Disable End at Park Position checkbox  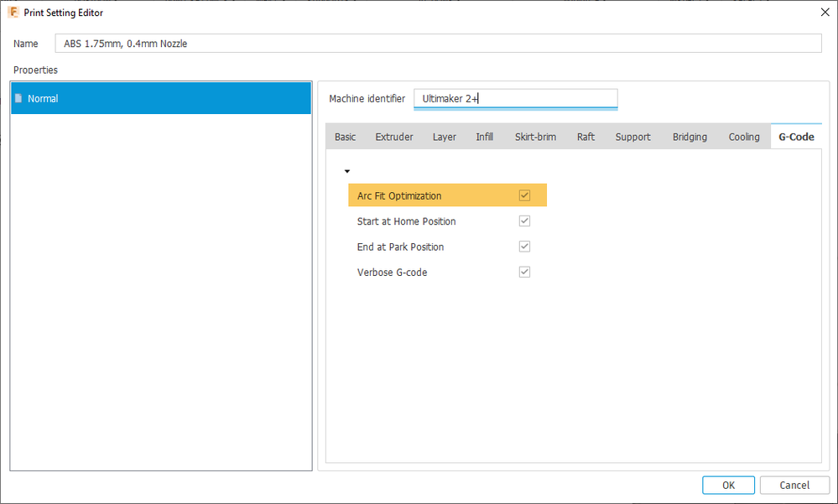click(524, 247)
